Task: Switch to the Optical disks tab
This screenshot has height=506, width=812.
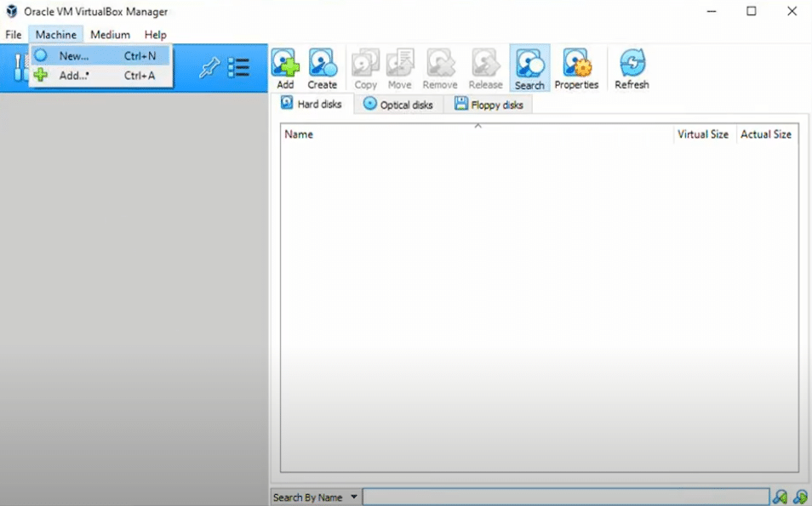Action: tap(397, 105)
